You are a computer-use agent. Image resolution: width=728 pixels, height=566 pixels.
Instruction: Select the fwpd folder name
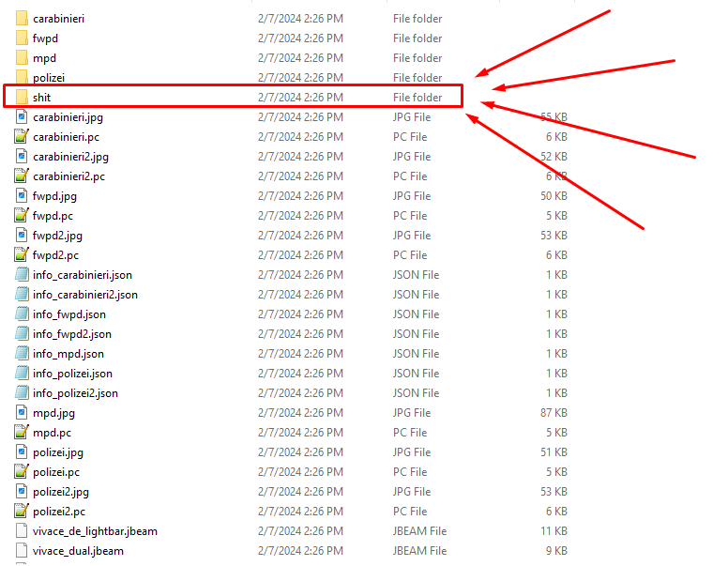(45, 38)
